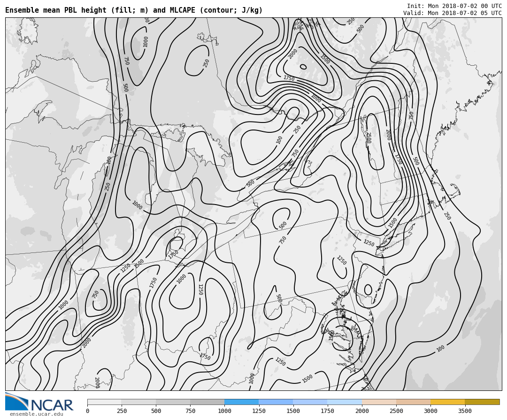This screenshot has height=420, width=507.
Task: Pick the dark gold colorbar segment above 3500
Action: click(x=482, y=402)
